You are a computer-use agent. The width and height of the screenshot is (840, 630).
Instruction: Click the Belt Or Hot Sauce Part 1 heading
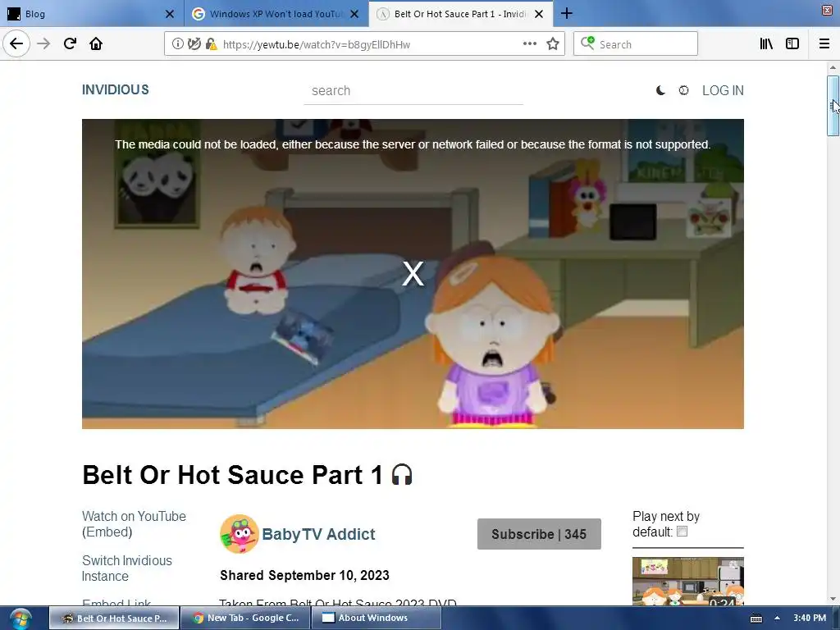click(x=232, y=475)
